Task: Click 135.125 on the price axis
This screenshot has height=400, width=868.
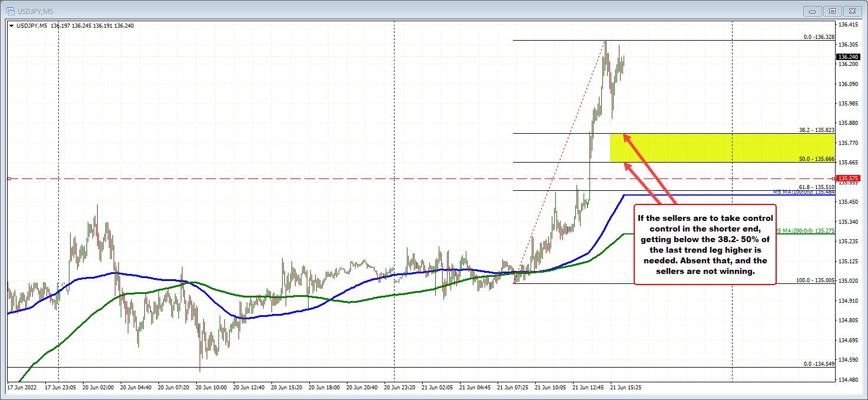Action: [848, 261]
